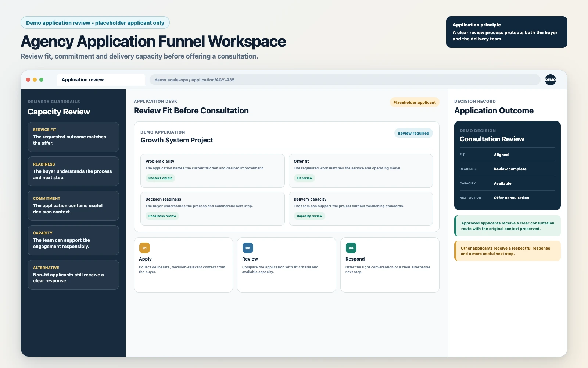The height and width of the screenshot is (368, 588).
Task: Open the Commitment guardrail card
Action: (x=73, y=206)
